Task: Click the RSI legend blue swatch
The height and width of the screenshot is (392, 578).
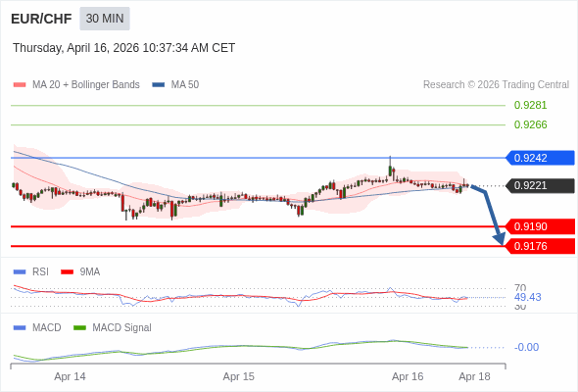Action: tap(20, 272)
